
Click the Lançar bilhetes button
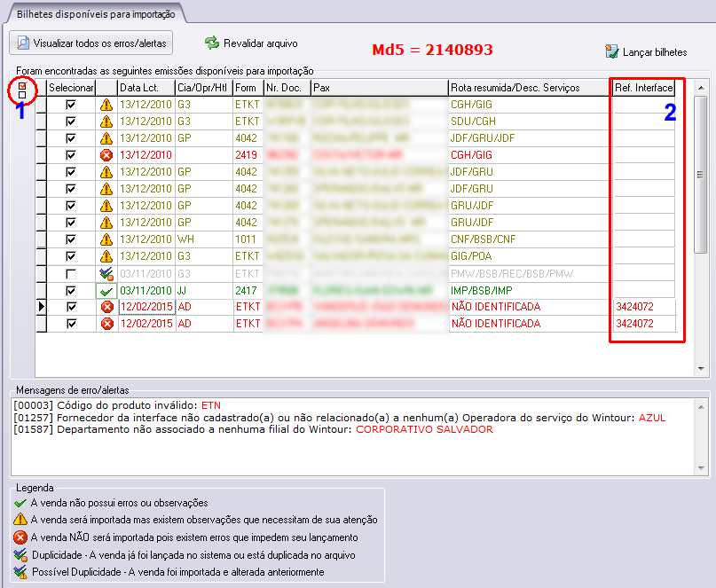click(x=646, y=52)
